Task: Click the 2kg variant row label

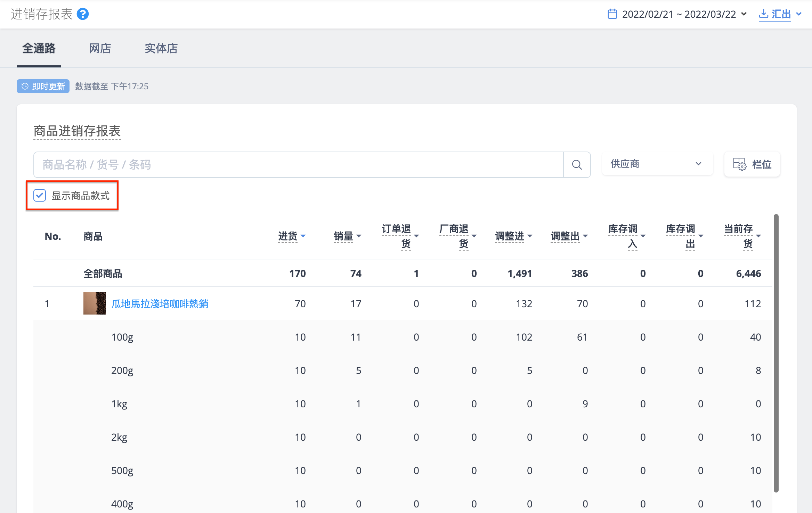Action: click(x=119, y=437)
